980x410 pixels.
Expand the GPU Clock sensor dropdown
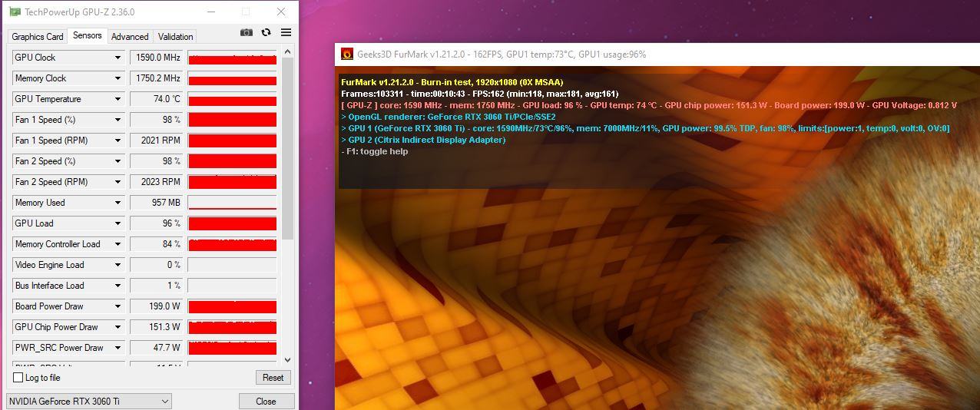(118, 58)
